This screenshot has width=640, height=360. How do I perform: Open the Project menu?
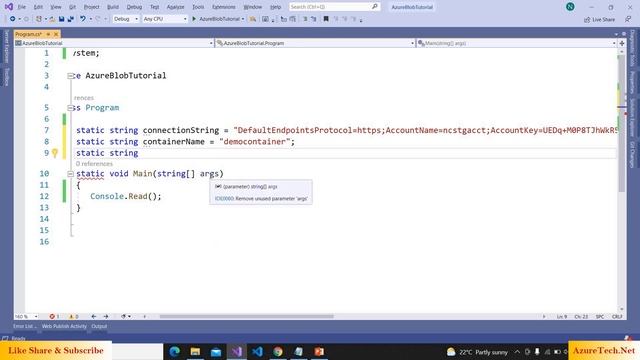point(91,7)
